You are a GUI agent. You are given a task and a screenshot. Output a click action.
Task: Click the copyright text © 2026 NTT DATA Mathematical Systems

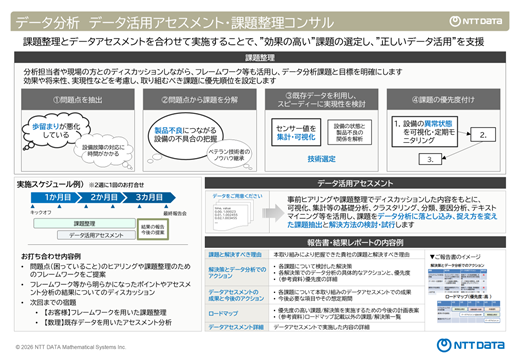71,347
